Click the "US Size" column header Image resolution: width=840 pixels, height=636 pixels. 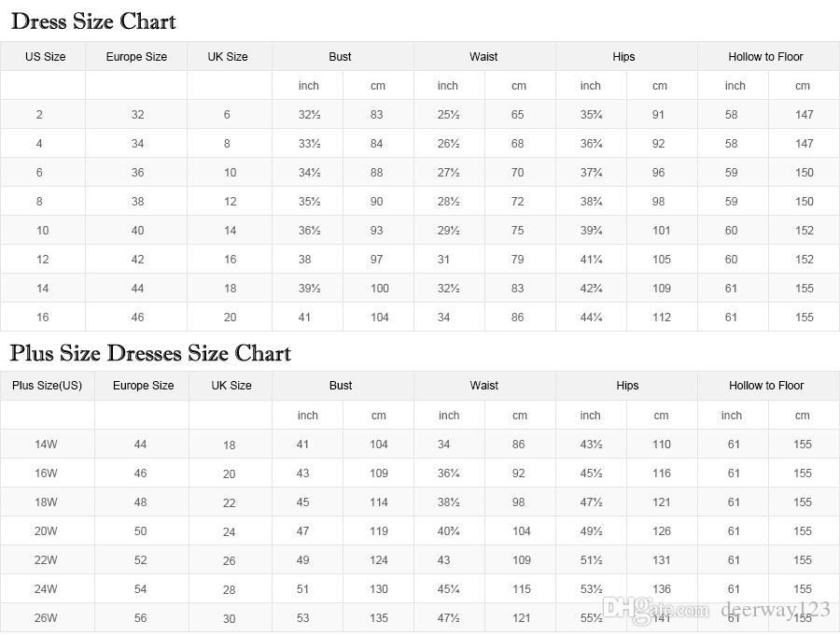point(45,57)
